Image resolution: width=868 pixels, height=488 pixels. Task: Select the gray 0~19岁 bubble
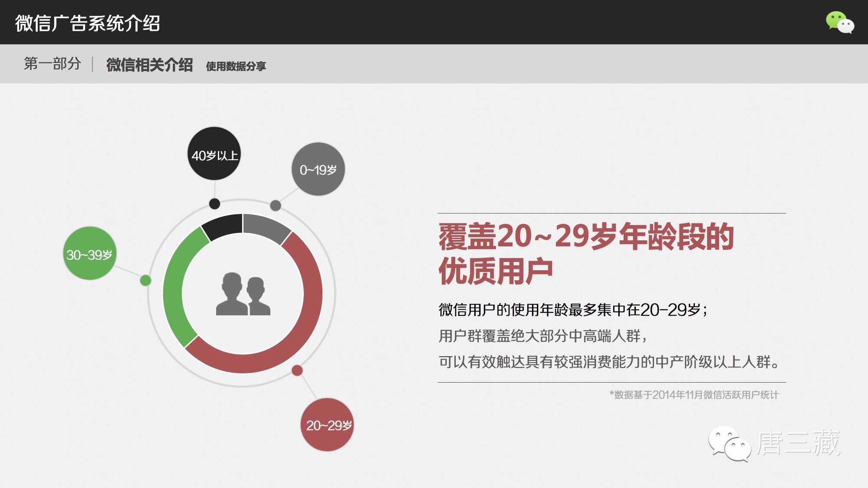tap(318, 169)
